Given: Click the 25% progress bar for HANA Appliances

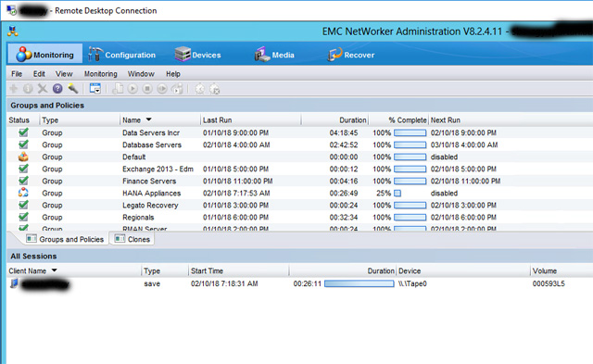Looking at the screenshot, I should coord(397,194).
